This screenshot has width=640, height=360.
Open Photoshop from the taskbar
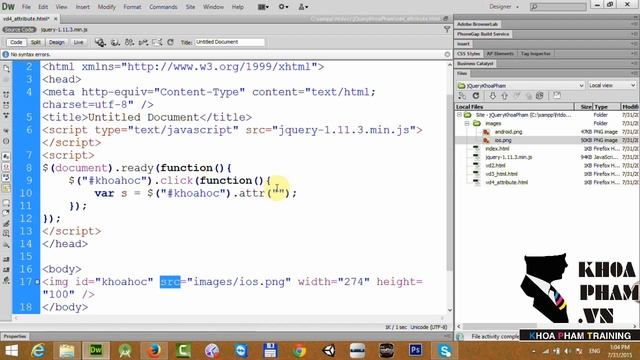point(415,351)
